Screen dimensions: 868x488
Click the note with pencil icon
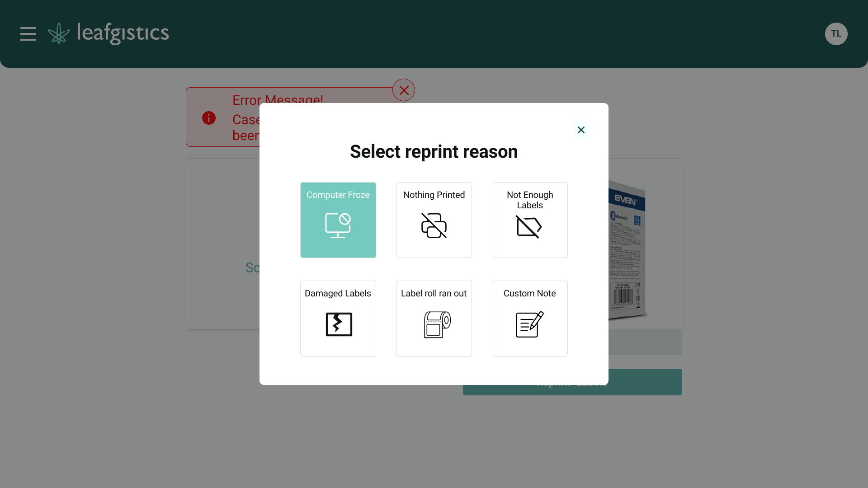[x=530, y=324]
